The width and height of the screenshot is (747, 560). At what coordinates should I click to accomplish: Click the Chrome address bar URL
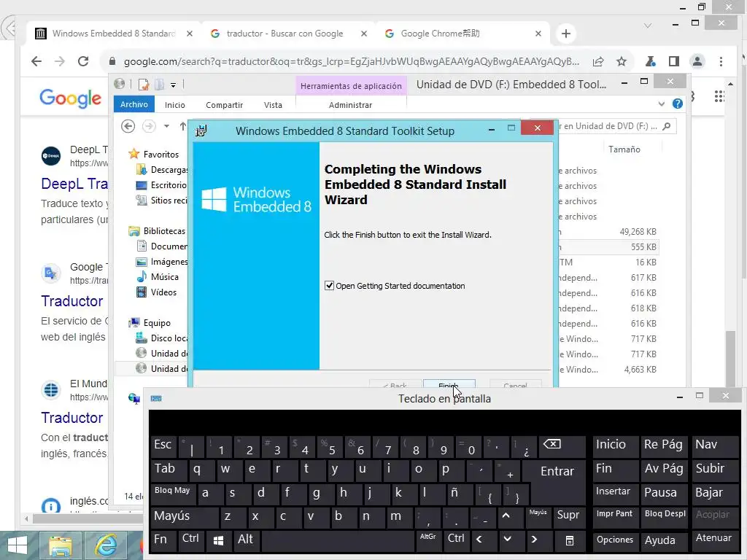coord(351,61)
